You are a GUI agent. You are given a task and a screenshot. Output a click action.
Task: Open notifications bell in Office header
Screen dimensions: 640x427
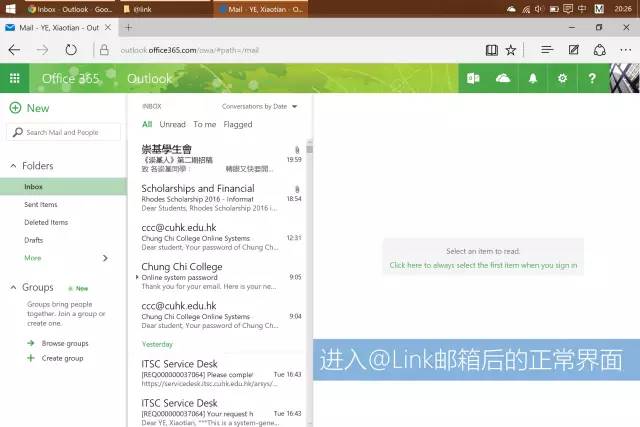(x=533, y=78)
